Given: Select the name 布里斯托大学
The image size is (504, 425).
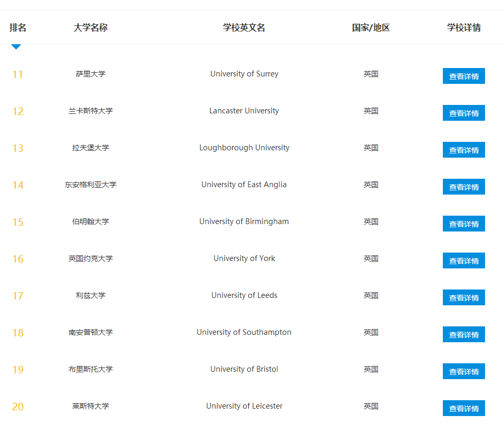Looking at the screenshot, I should coord(91,369).
